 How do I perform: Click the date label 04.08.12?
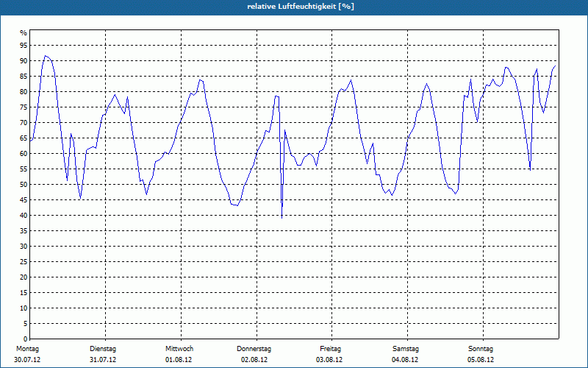pos(405,360)
